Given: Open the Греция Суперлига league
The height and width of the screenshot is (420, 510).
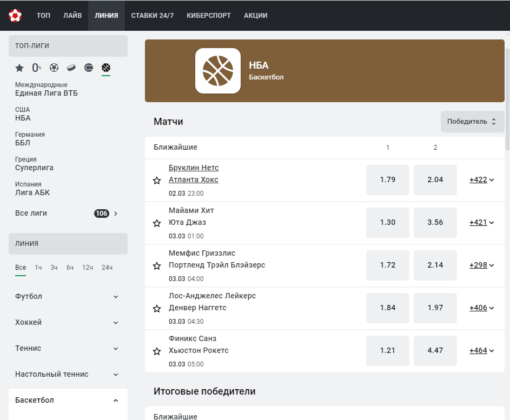Looking at the screenshot, I should [34, 164].
